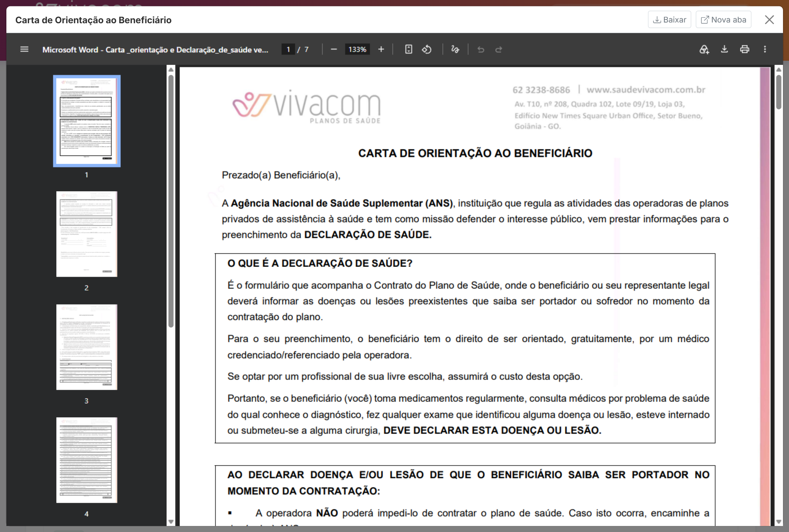Viewport: 789px width, 532px height.
Task: Toggle the PDF sidebar menu icon
Action: [24, 49]
